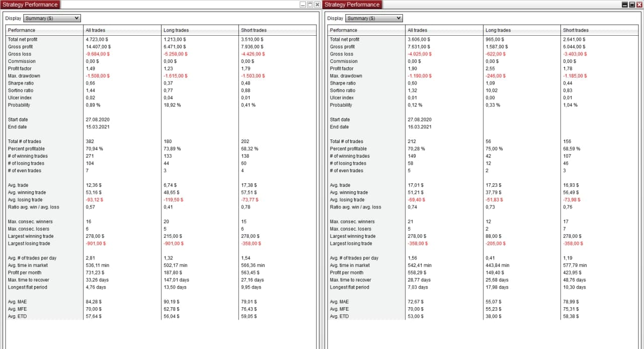
Task: Close the left Strategy Performance window
Action: [317, 5]
